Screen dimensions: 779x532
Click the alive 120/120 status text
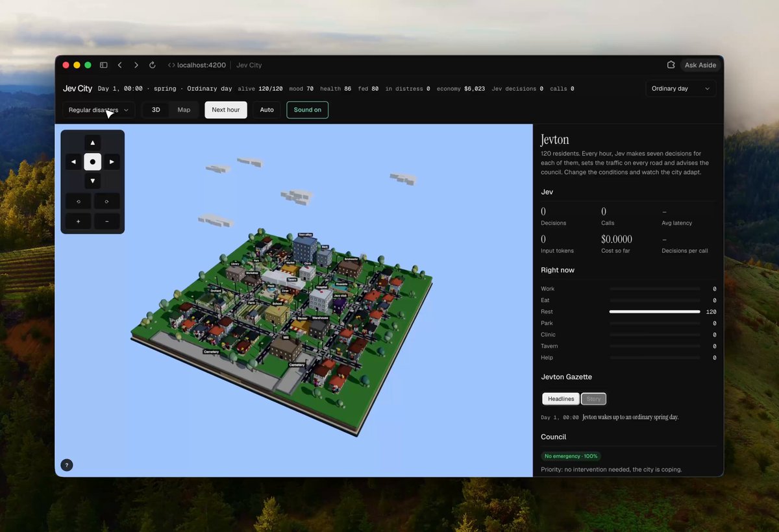[x=260, y=89]
